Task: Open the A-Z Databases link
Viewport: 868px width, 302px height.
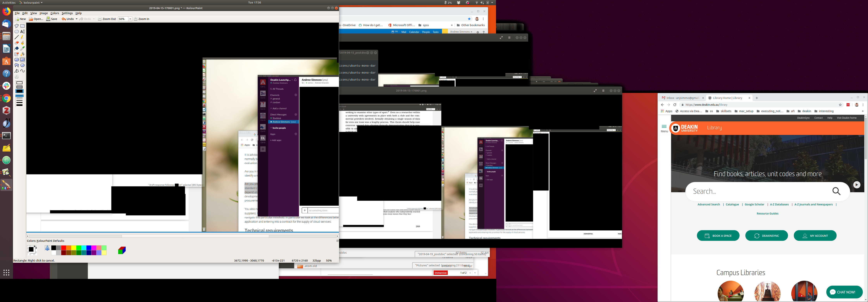Action: (x=779, y=205)
